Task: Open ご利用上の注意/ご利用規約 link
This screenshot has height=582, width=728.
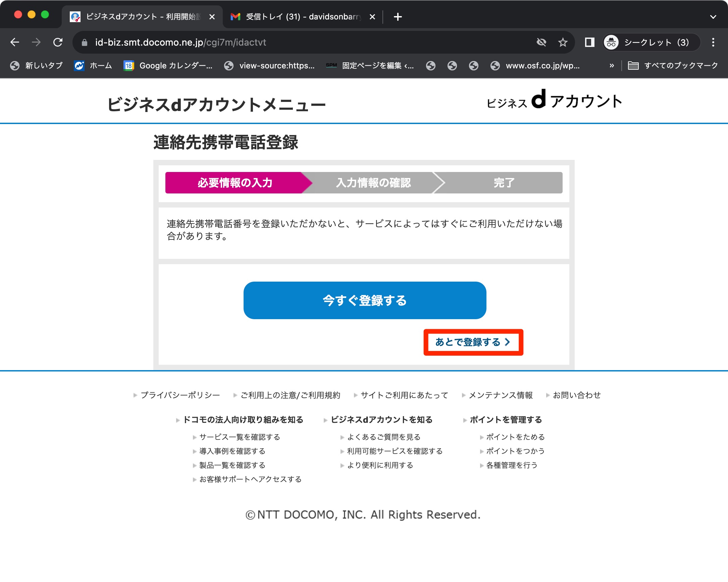Action: [291, 395]
